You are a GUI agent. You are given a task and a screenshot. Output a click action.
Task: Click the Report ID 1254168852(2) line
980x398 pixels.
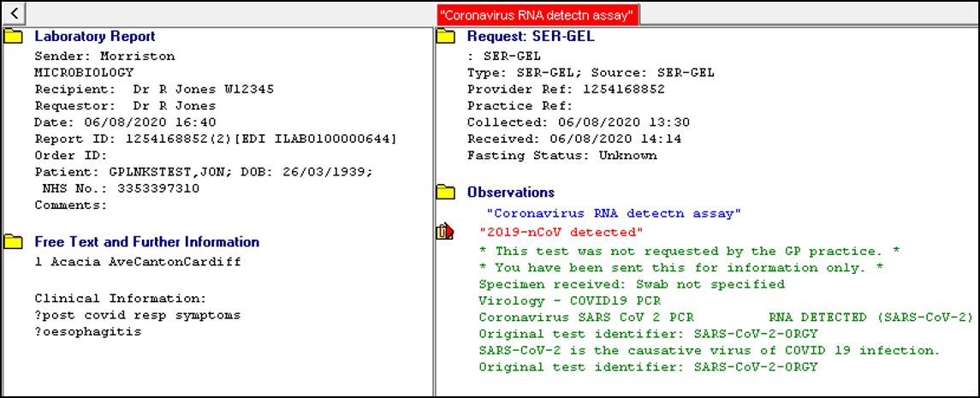point(216,138)
